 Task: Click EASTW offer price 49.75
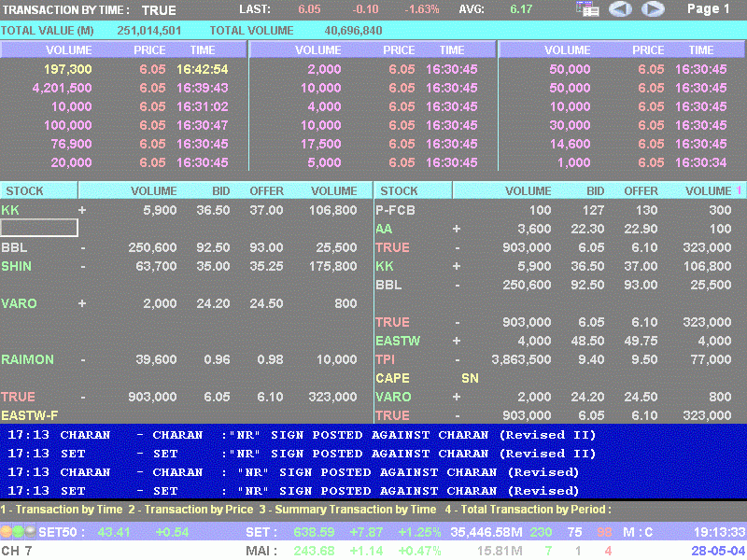pos(641,341)
